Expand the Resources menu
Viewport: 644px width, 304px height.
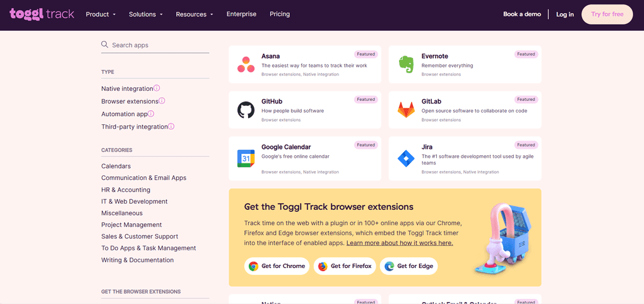click(x=194, y=14)
